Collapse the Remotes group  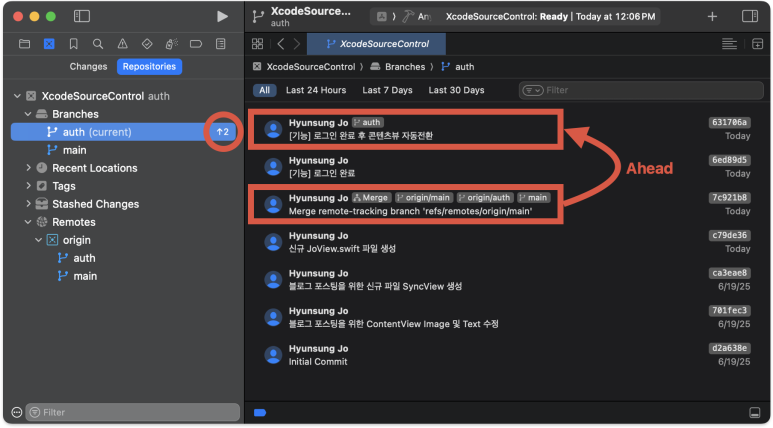28,222
